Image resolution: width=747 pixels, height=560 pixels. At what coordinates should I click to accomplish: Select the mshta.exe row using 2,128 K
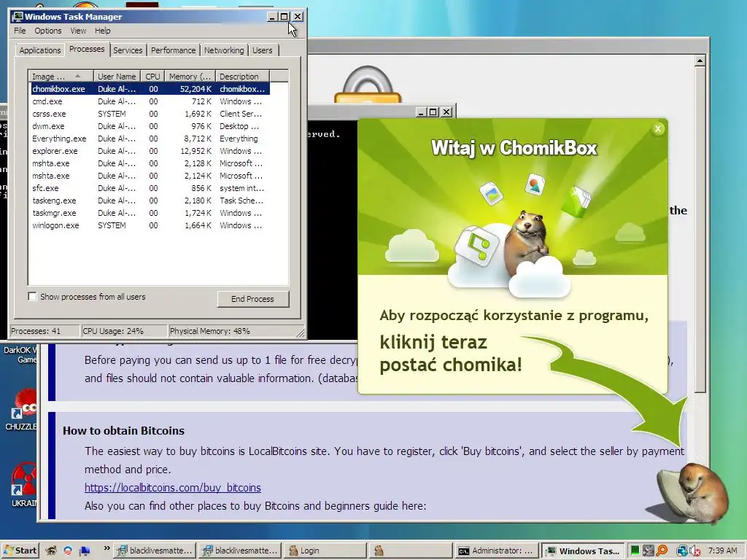tap(150, 163)
